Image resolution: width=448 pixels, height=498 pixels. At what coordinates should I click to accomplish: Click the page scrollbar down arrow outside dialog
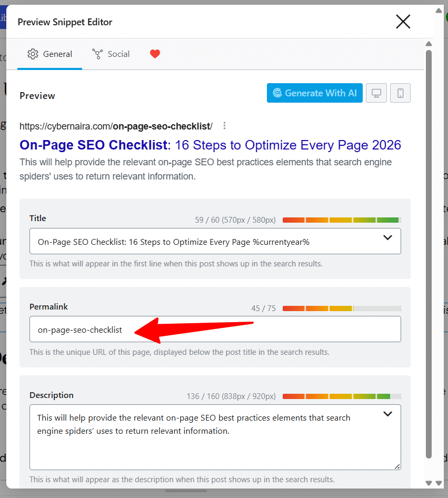[439, 483]
